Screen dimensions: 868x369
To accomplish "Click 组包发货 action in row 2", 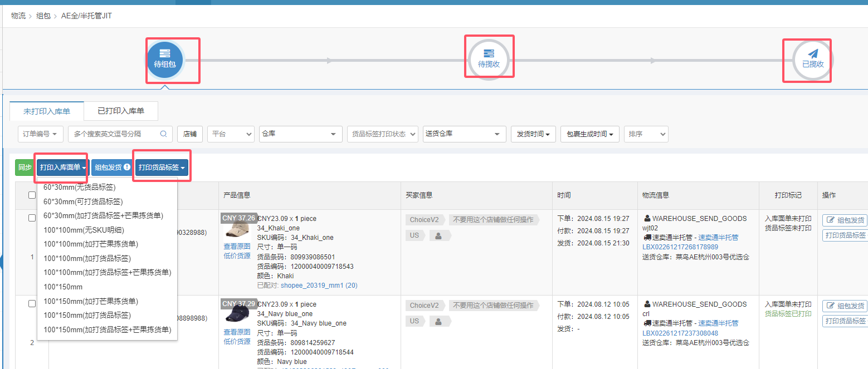I will click(845, 306).
